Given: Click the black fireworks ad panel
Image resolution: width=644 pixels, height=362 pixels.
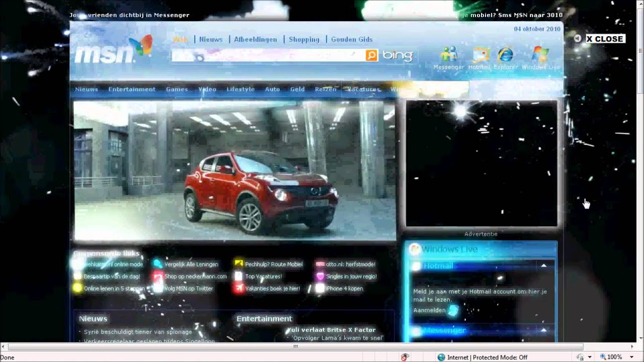Looking at the screenshot, I should (481, 163).
